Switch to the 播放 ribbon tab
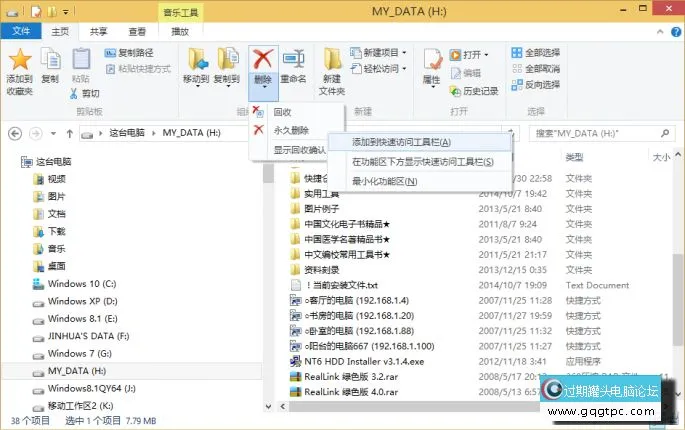 click(x=180, y=31)
